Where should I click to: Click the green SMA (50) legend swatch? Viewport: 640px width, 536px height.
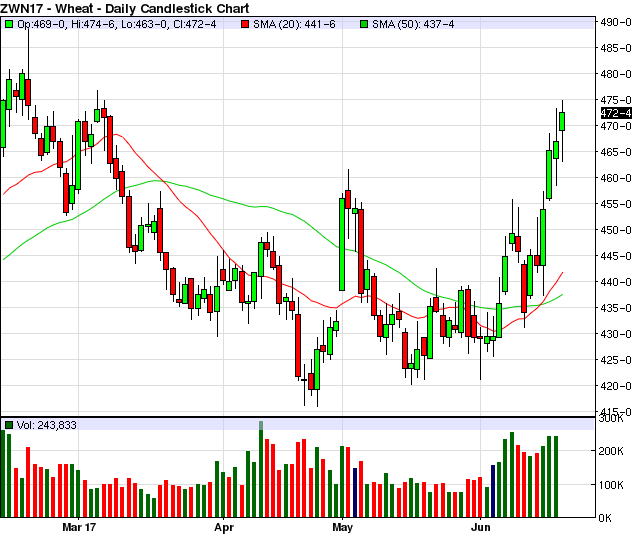pyautogui.click(x=364, y=24)
